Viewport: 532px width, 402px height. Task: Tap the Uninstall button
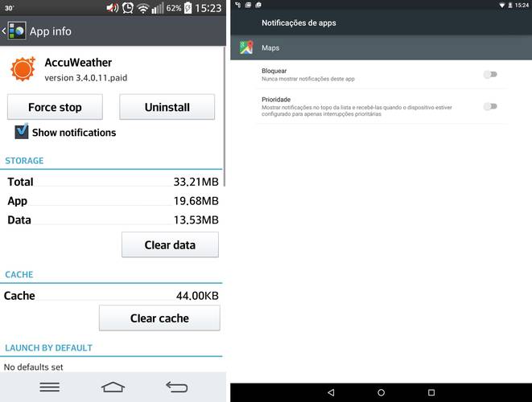tap(167, 107)
